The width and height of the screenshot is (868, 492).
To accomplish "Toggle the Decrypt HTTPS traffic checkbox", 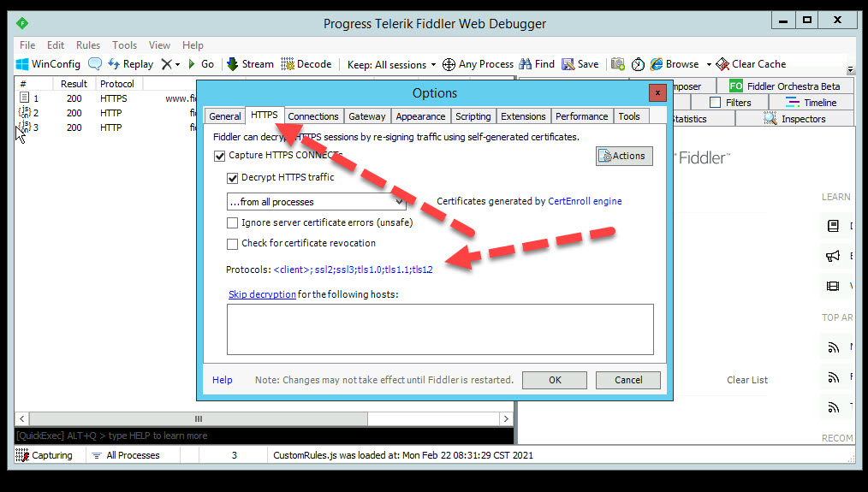I will click(233, 178).
